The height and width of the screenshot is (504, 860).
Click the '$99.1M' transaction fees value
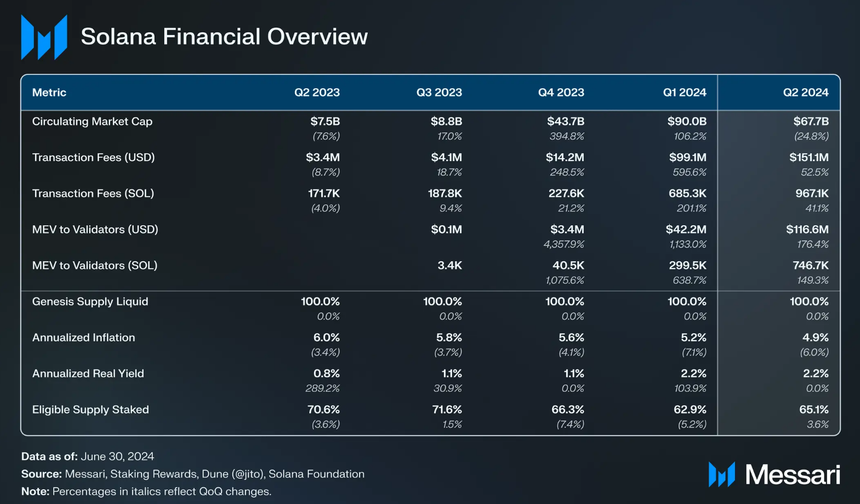click(x=687, y=158)
